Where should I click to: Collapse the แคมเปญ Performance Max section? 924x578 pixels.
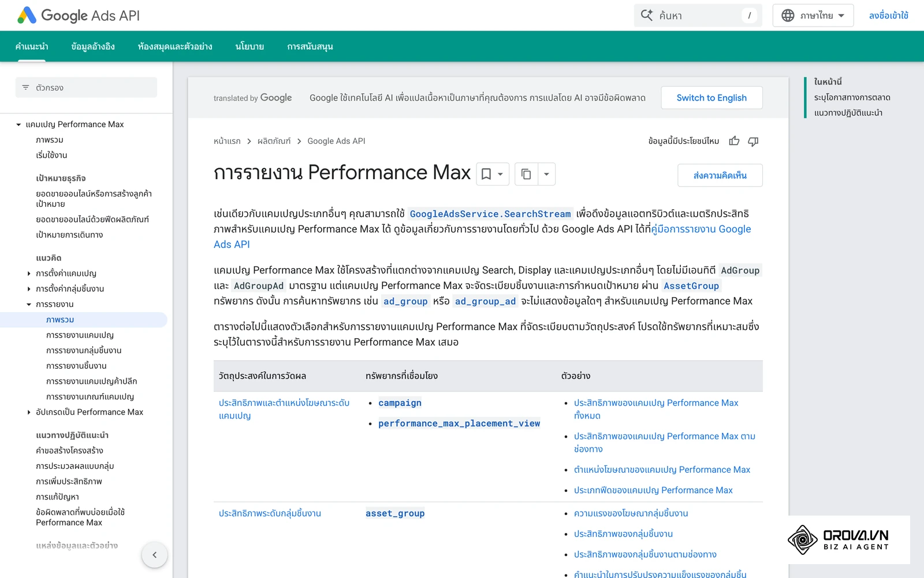click(18, 124)
